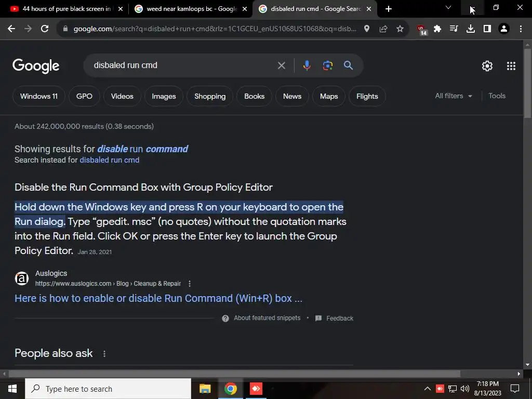Image resolution: width=532 pixels, height=399 pixels.
Task: Toggle the Chrome side panel
Action: click(487, 29)
